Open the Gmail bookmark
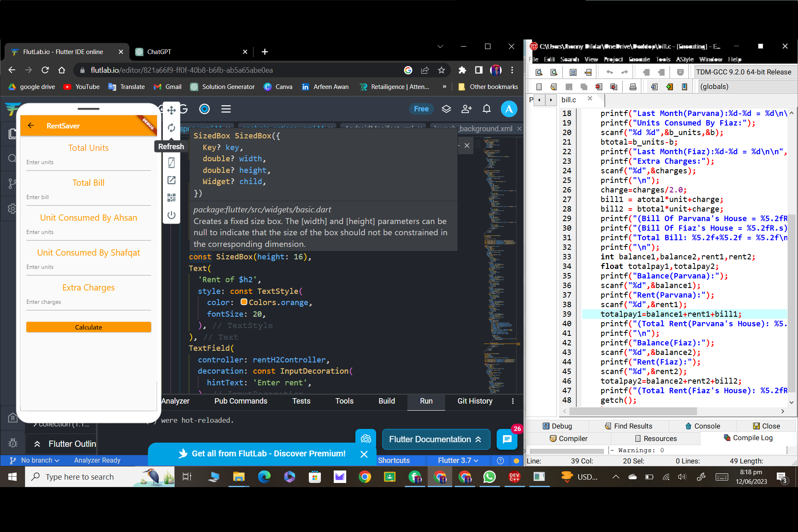 pyautogui.click(x=168, y=87)
